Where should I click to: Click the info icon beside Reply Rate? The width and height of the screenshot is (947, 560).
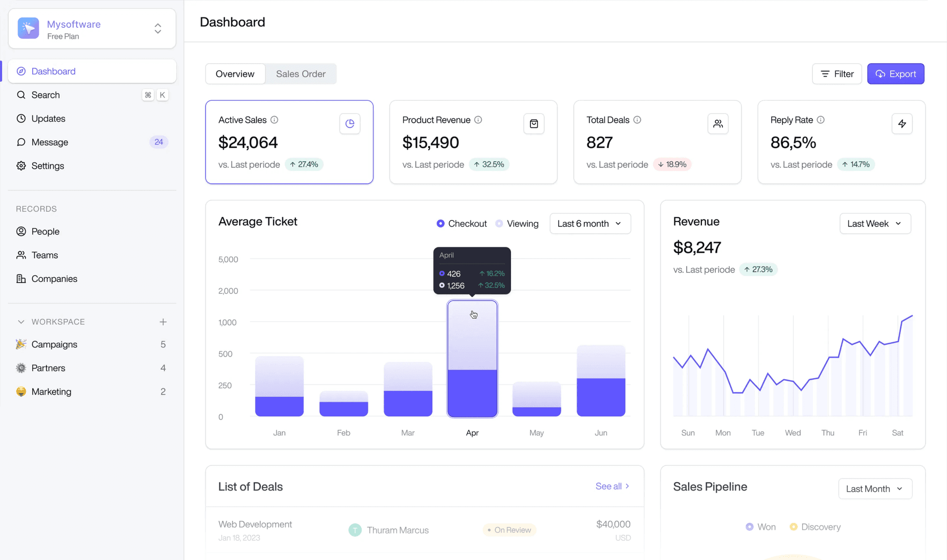pyautogui.click(x=820, y=120)
